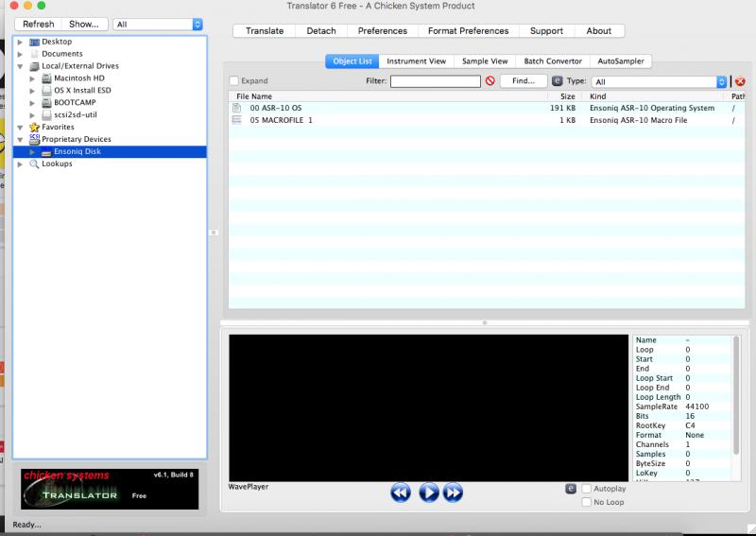This screenshot has width=756, height=536.
Task: Expand the BOOTCAMP node
Action: point(32,102)
